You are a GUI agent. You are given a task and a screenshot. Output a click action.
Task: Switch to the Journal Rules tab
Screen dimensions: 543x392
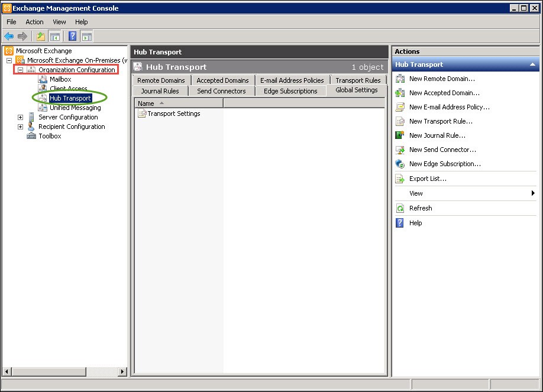point(160,91)
